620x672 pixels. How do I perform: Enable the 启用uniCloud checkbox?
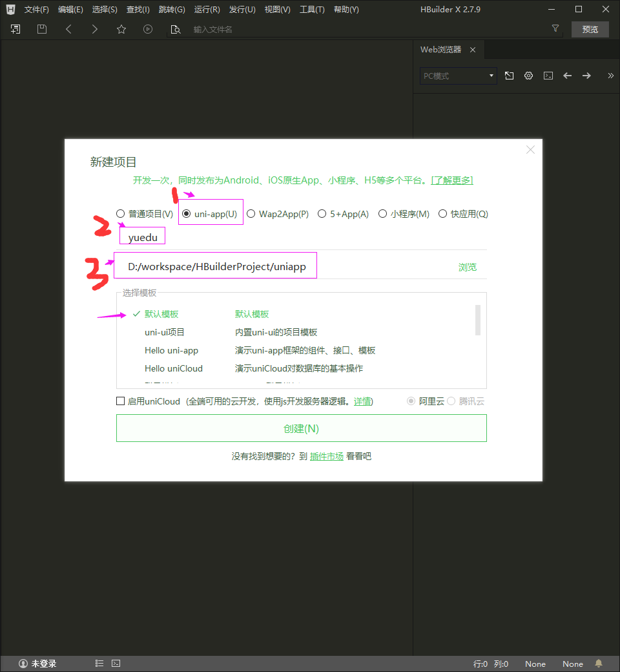point(120,401)
